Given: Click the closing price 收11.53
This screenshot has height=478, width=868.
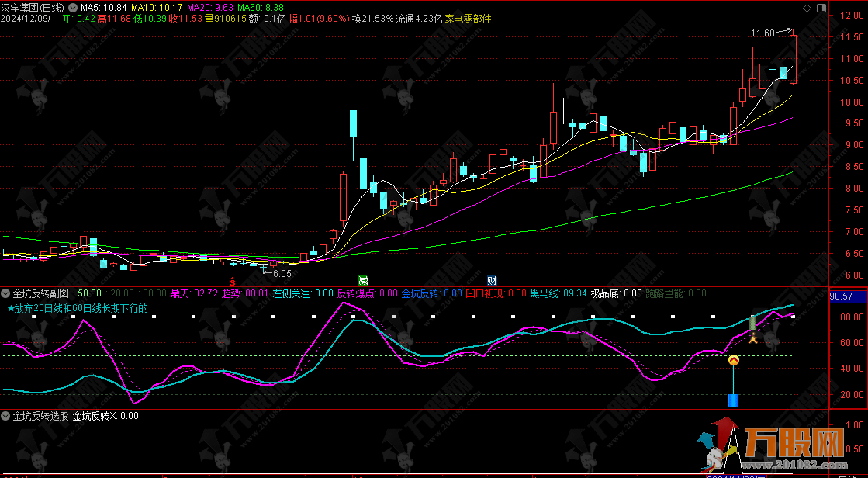Looking at the screenshot, I should (185, 19).
